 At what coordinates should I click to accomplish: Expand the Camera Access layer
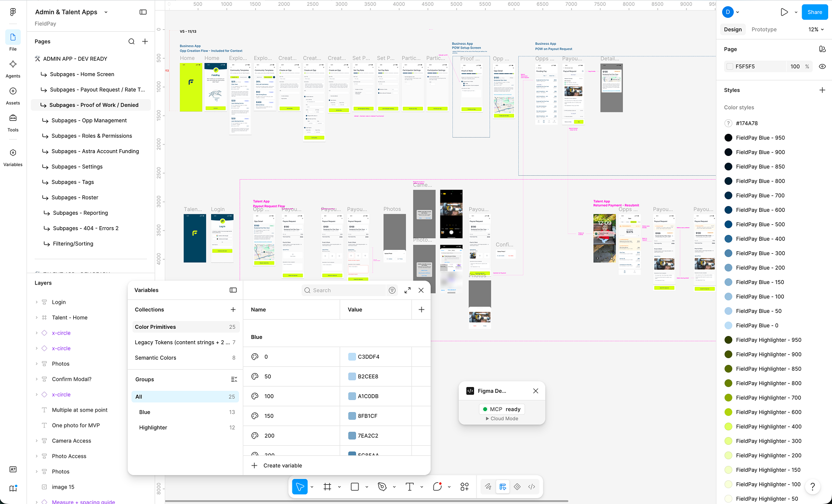tap(37, 441)
